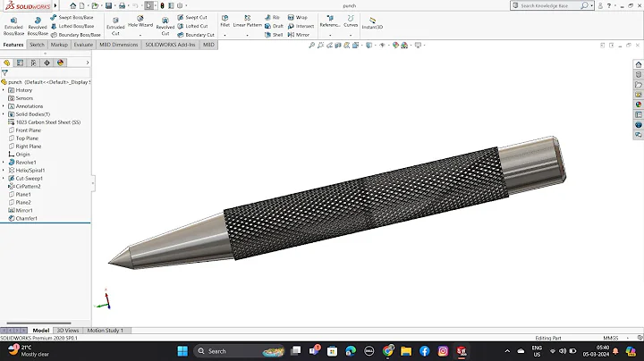Switch to SOLIDWORKS Add-Ins tab
Image resolution: width=644 pixels, height=361 pixels.
170,45
